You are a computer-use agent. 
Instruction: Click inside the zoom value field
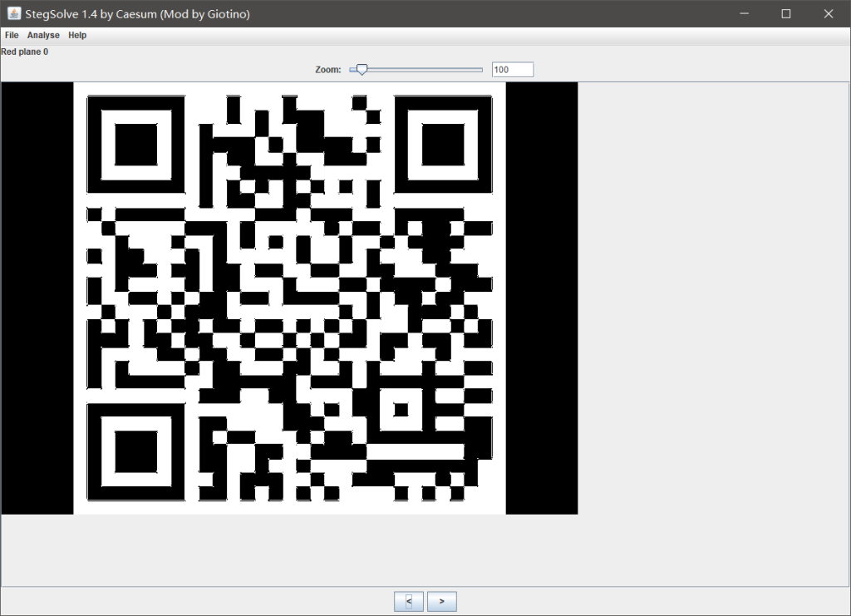pos(513,70)
